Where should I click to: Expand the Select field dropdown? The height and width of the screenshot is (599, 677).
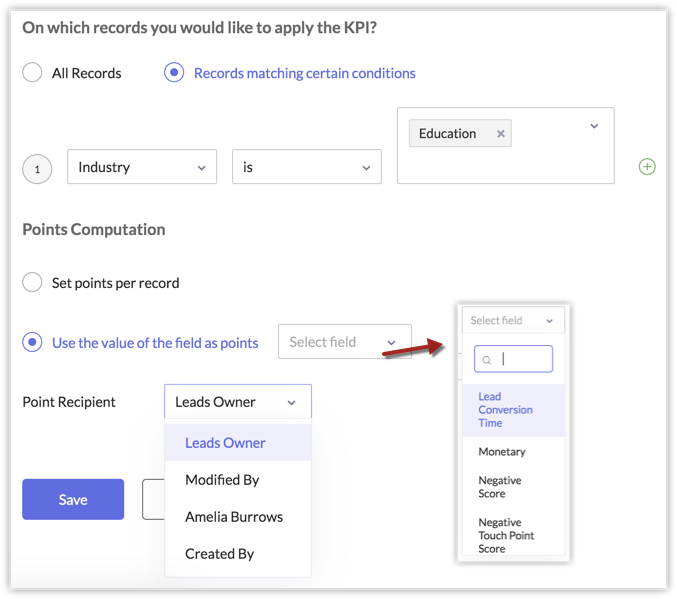tap(344, 342)
